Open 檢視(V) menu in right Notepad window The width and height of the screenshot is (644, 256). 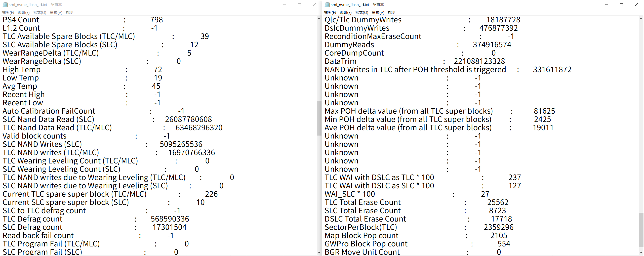tap(378, 13)
